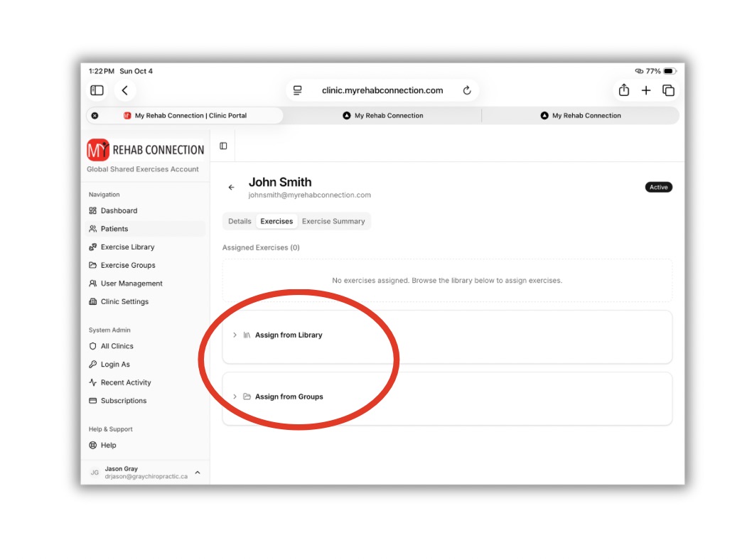This screenshot has width=747, height=560.
Task: Open the Dashboard icon in navigation
Action: (93, 210)
